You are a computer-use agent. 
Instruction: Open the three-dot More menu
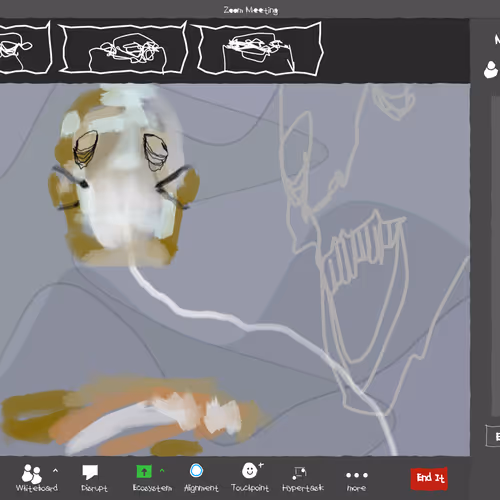point(357,475)
